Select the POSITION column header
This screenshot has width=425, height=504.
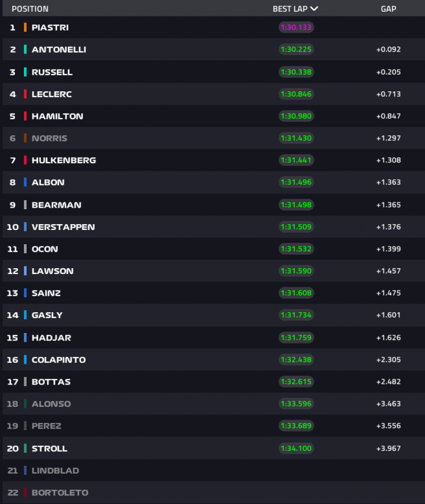click(30, 9)
